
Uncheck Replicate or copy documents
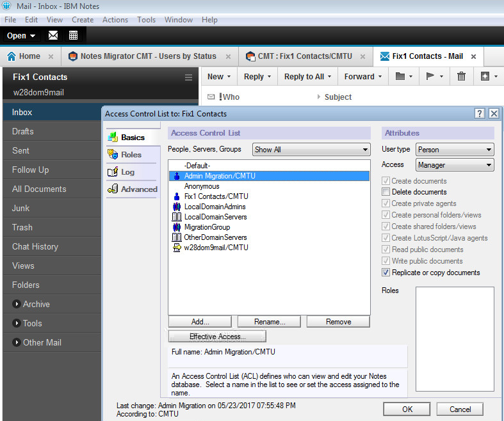[x=386, y=273]
